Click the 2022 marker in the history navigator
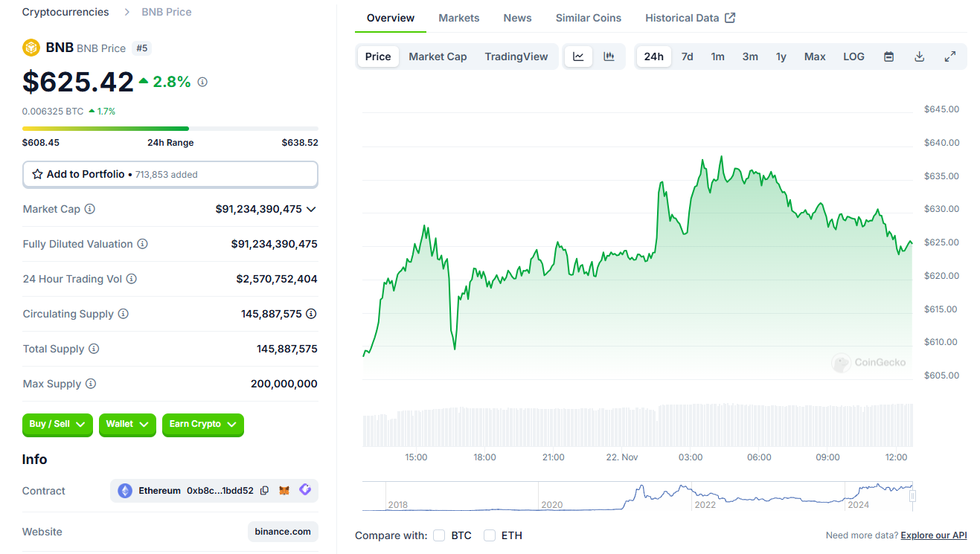The height and width of the screenshot is (554, 980). [x=705, y=505]
